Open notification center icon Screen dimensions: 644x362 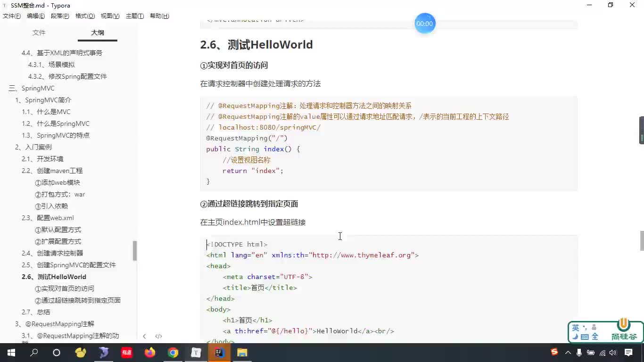point(628,353)
